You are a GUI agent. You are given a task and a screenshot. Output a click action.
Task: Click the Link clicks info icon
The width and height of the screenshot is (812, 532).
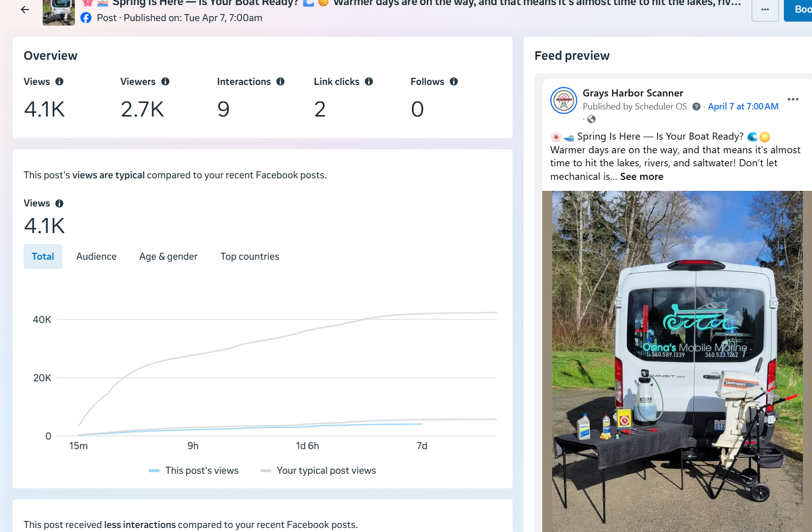click(369, 81)
